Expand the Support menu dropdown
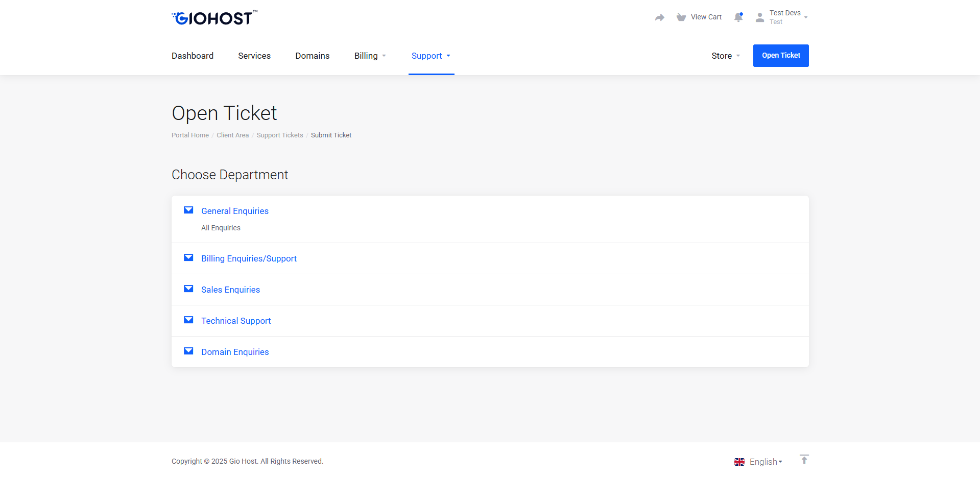 [431, 56]
